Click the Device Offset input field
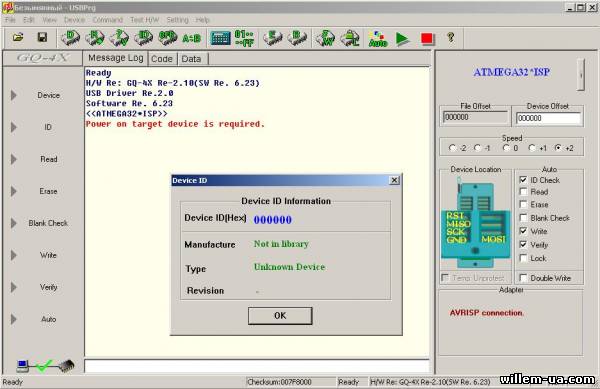Screen dimensions: 600x389 point(548,118)
